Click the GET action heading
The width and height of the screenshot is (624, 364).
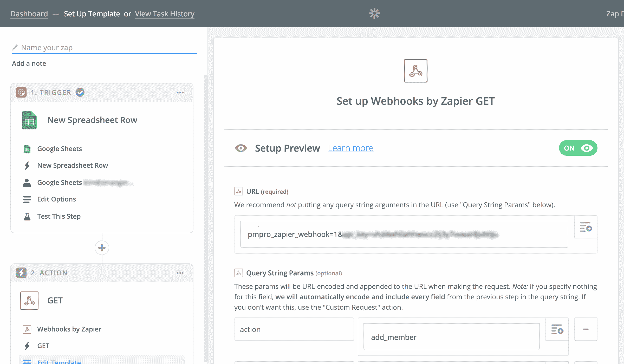pyautogui.click(x=55, y=301)
